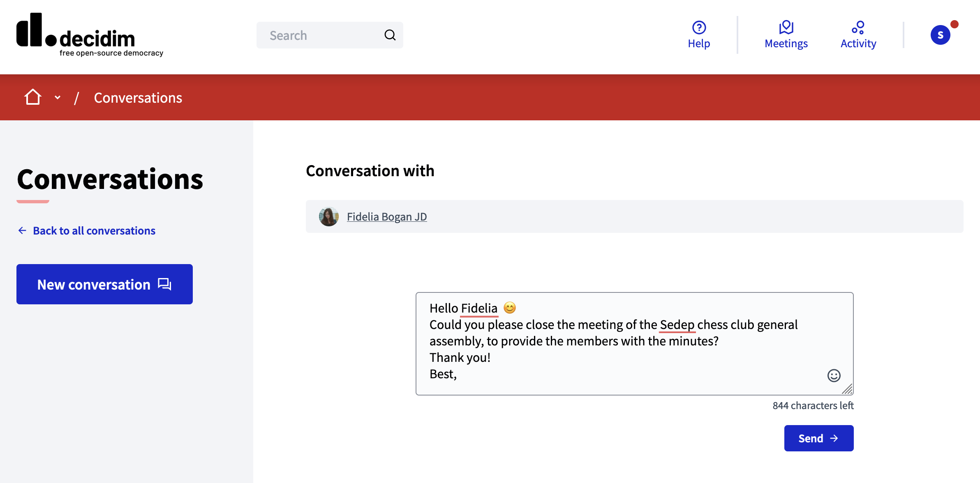The width and height of the screenshot is (980, 483).
Task: Open the Conversations heading in the sidebar
Action: [x=109, y=179]
